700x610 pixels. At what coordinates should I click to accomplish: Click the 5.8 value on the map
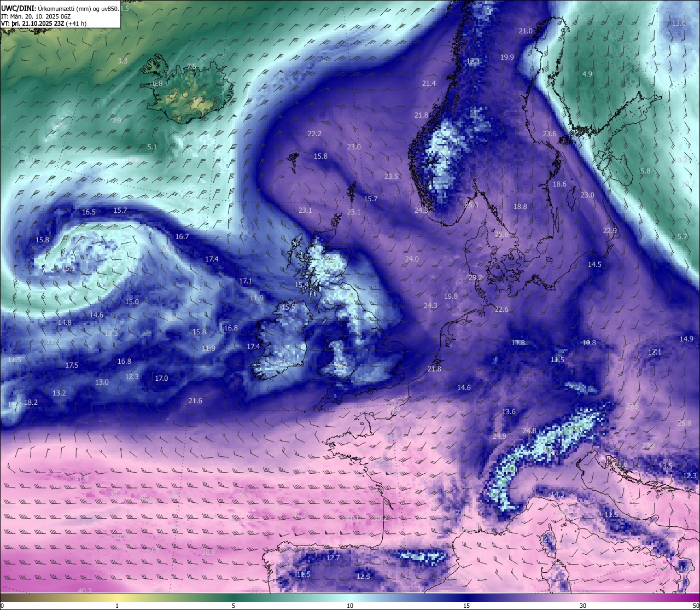(x=645, y=171)
